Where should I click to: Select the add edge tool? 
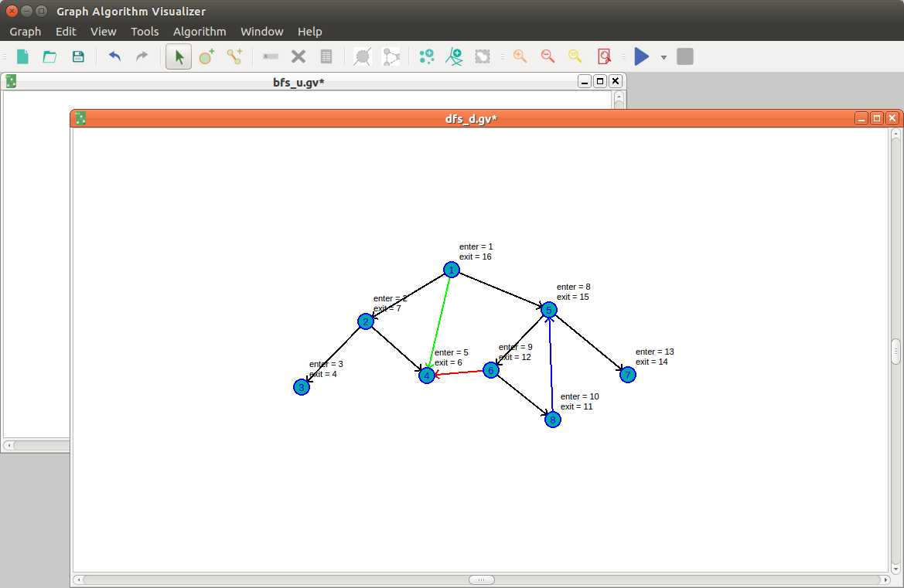[x=234, y=56]
